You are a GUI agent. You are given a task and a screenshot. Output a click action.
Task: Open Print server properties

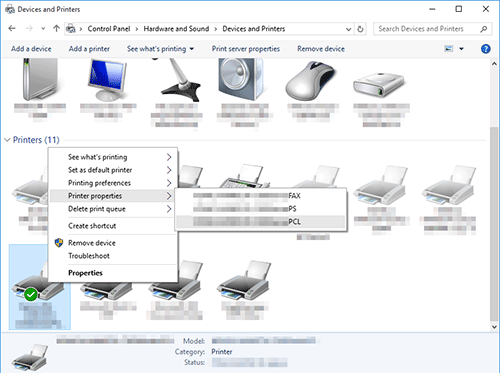[246, 49]
